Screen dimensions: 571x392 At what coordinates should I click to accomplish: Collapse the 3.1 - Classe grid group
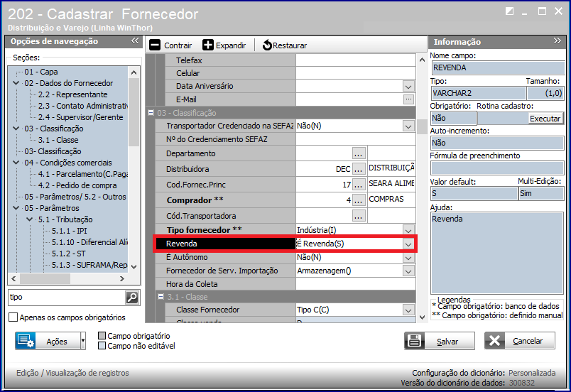[x=161, y=297]
